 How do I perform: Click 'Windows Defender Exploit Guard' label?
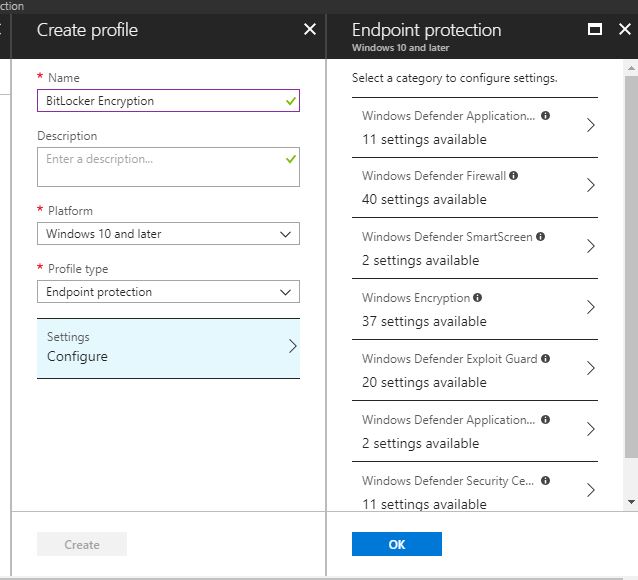click(449, 359)
